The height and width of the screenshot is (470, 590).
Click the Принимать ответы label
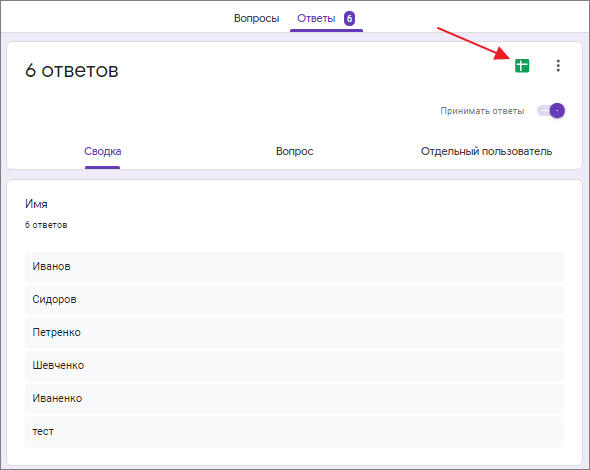tap(482, 111)
